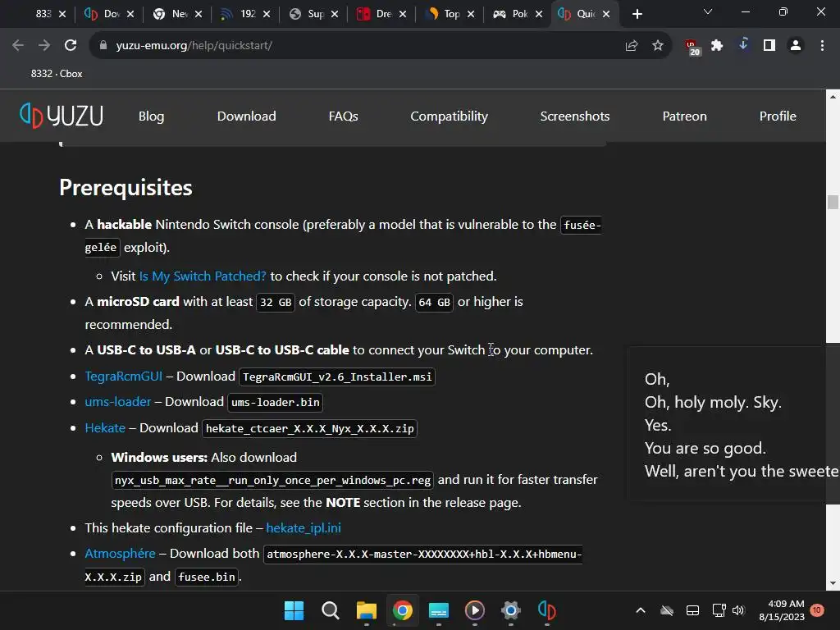This screenshot has height=630, width=840.
Task: Click the fusee.bin code text
Action: (x=207, y=577)
